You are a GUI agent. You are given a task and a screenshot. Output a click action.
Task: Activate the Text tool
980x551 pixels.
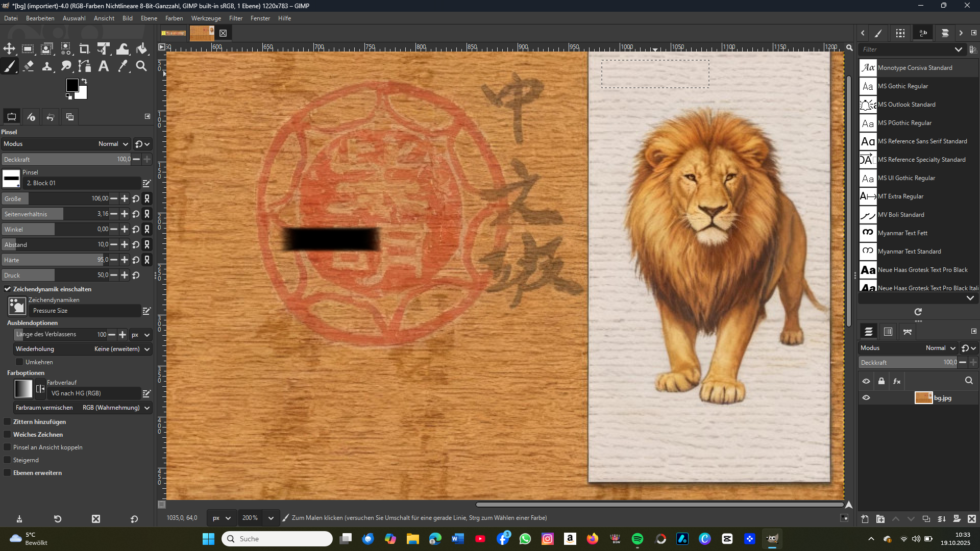click(x=104, y=66)
